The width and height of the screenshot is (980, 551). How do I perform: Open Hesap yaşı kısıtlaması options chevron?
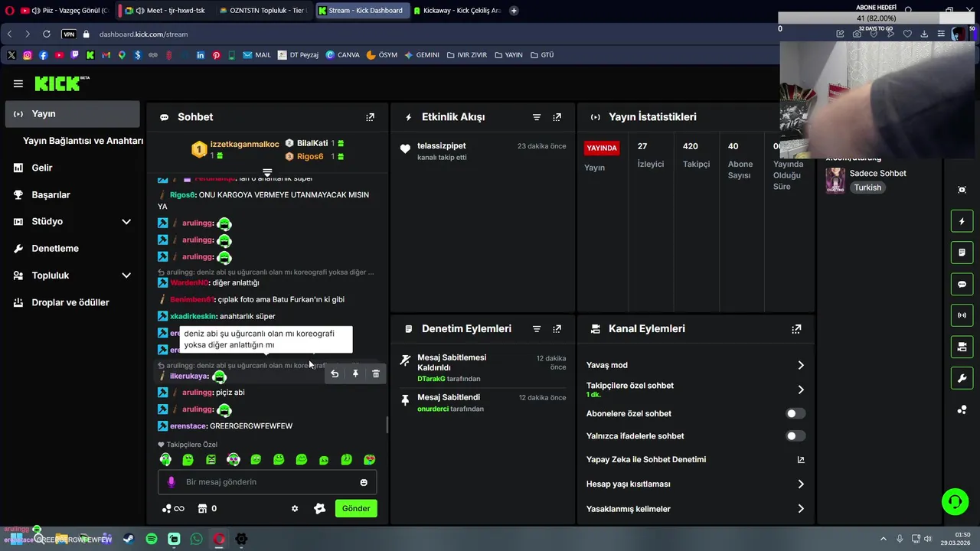pyautogui.click(x=801, y=484)
